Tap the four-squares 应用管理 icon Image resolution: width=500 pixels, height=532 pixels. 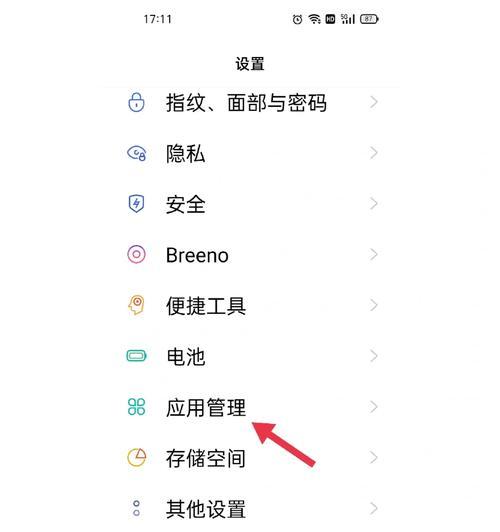tap(136, 407)
